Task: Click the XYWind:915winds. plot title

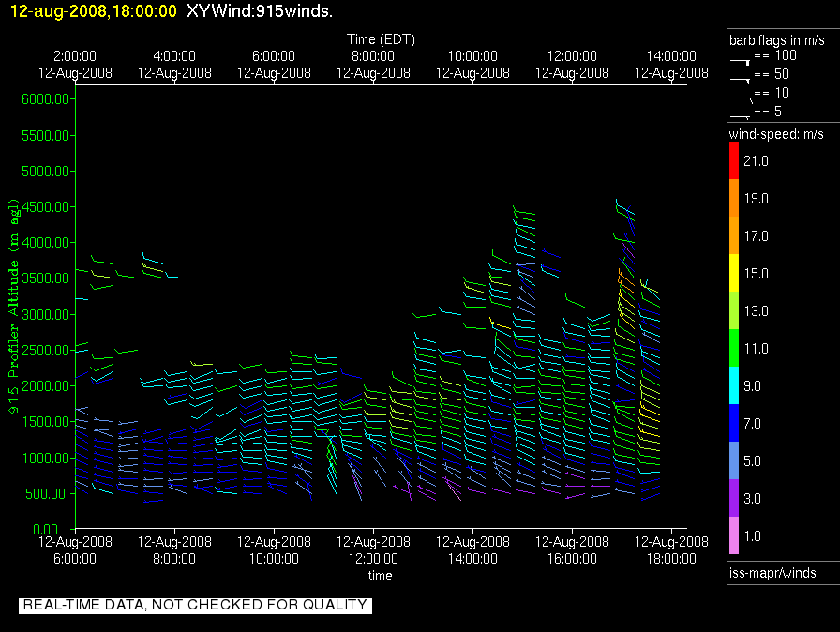Action: [x=260, y=11]
